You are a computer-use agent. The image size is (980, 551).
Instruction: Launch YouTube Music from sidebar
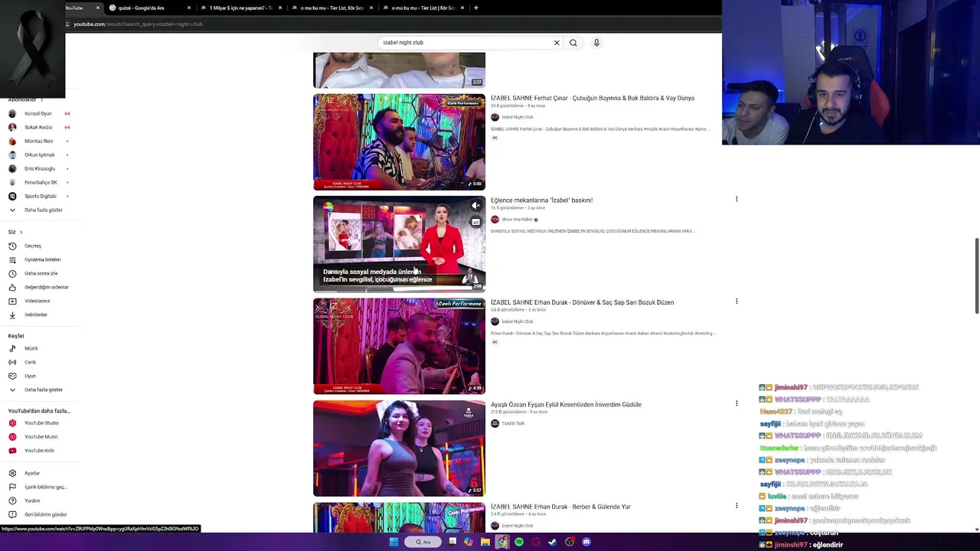41,436
